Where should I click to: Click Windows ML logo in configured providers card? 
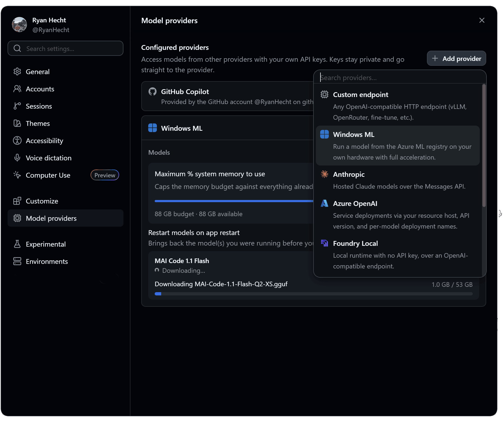(x=153, y=128)
